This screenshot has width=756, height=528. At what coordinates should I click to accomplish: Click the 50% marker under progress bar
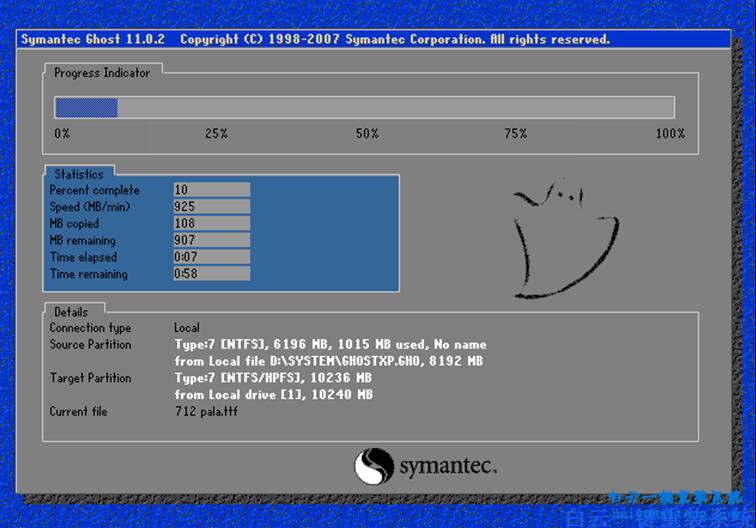pyautogui.click(x=367, y=134)
